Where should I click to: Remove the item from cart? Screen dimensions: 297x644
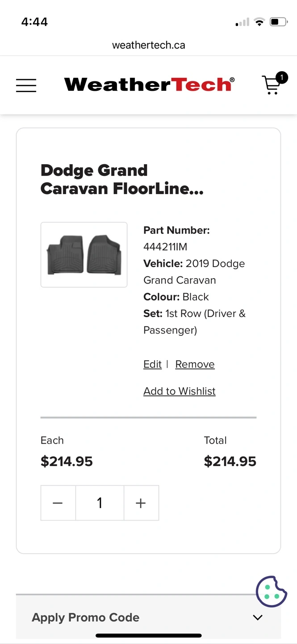point(195,364)
